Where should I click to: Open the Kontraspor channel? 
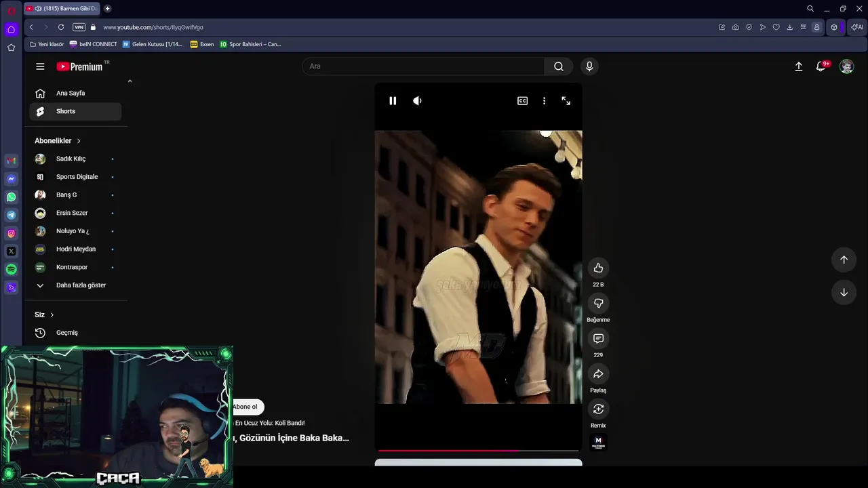coord(75,267)
